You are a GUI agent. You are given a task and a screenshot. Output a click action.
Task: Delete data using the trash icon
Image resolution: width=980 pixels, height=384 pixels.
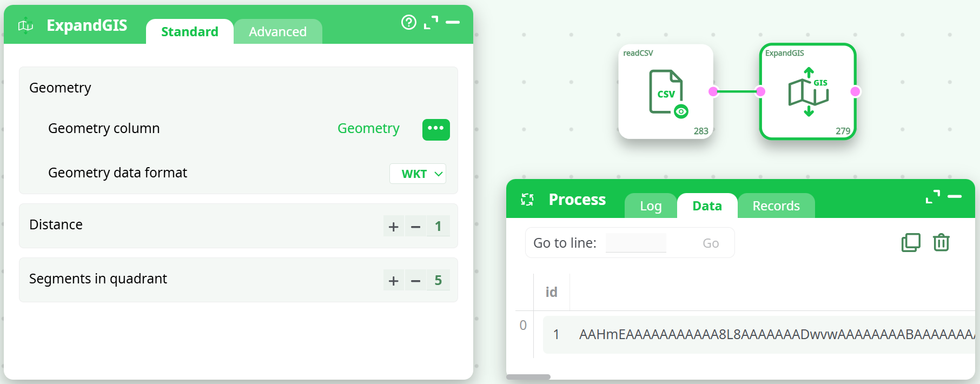(941, 242)
